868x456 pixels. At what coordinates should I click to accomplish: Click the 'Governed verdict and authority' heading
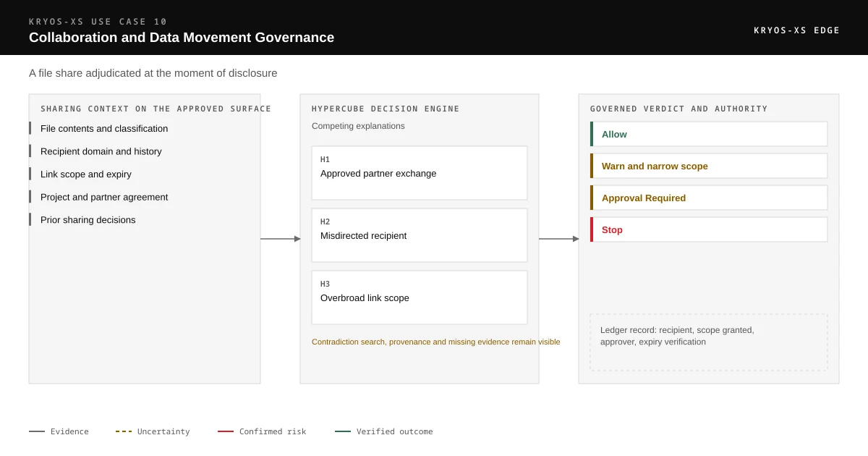[x=678, y=109]
